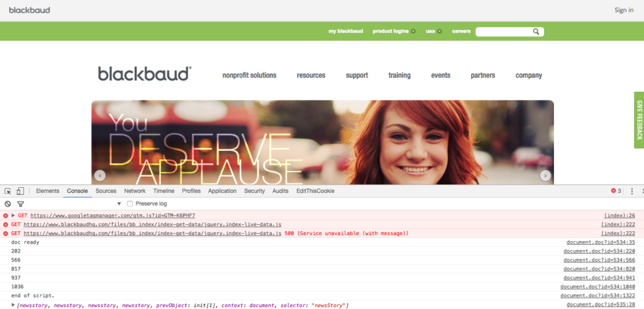Screen dimensions: 644x309
Task: Select the 'end of script.' console message
Action: click(x=33, y=296)
